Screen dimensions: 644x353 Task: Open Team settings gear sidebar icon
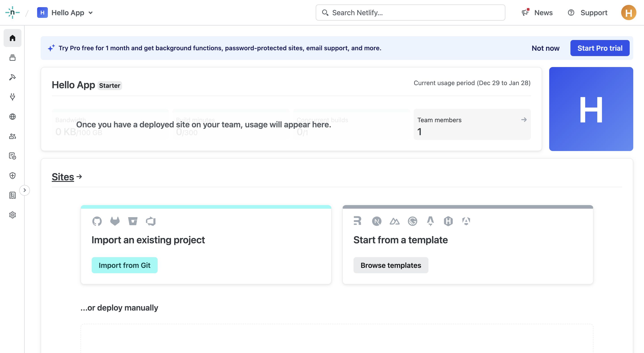click(13, 215)
